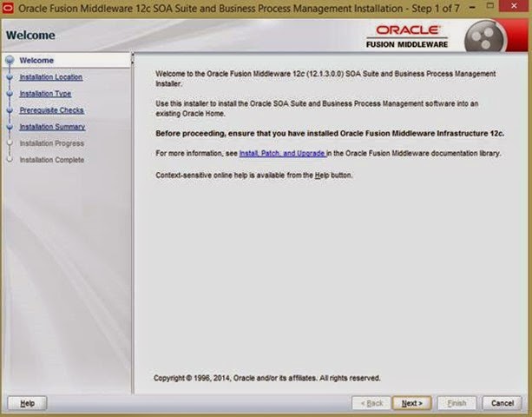Close the installer window
The width and height of the screenshot is (532, 417).
[x=514, y=6]
